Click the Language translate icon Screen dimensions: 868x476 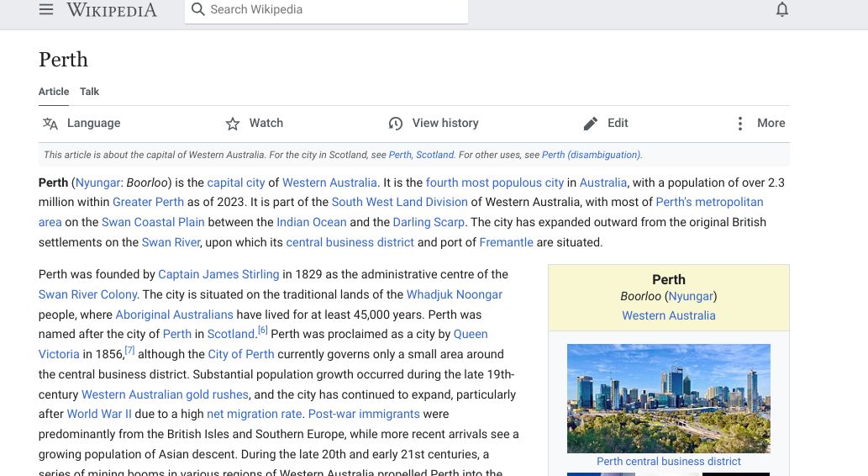pos(50,123)
